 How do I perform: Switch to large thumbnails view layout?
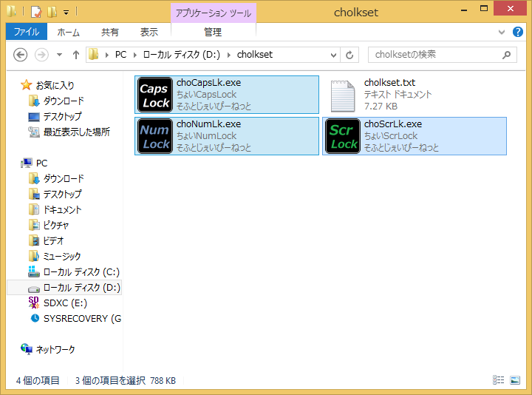[x=515, y=380]
